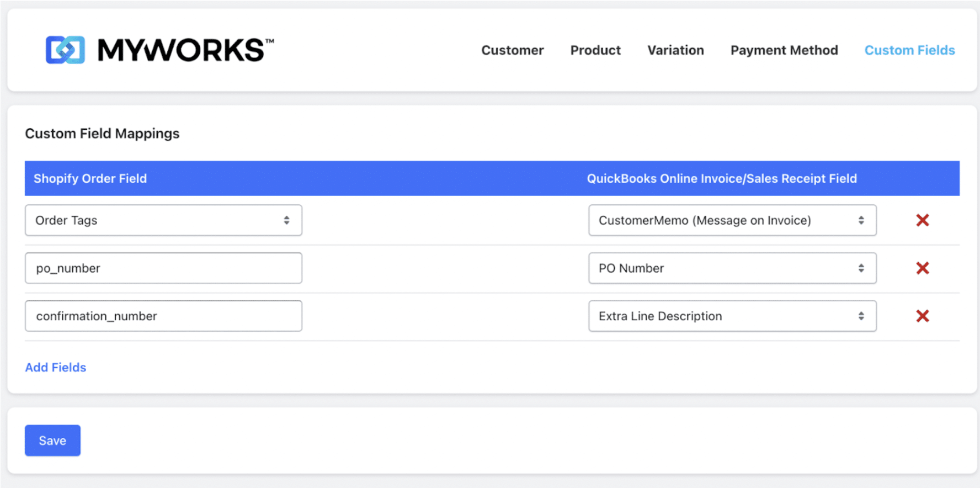Image resolution: width=980 pixels, height=488 pixels.
Task: Switch to the Customer tab
Action: pos(512,50)
